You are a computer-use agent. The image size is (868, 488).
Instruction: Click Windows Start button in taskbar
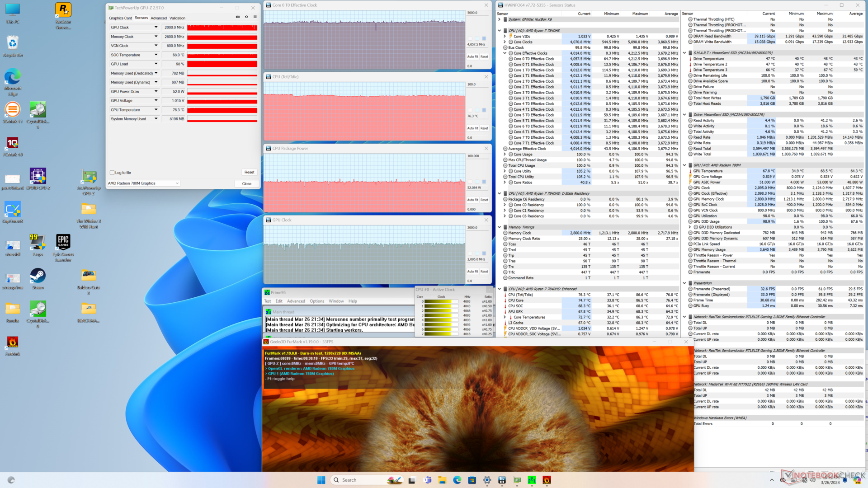pos(321,480)
